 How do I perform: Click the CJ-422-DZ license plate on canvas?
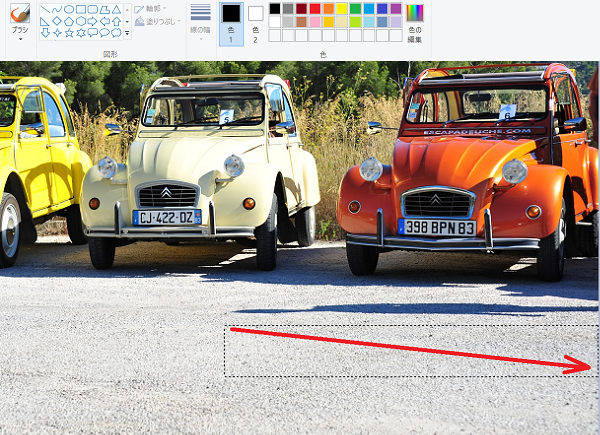167,217
